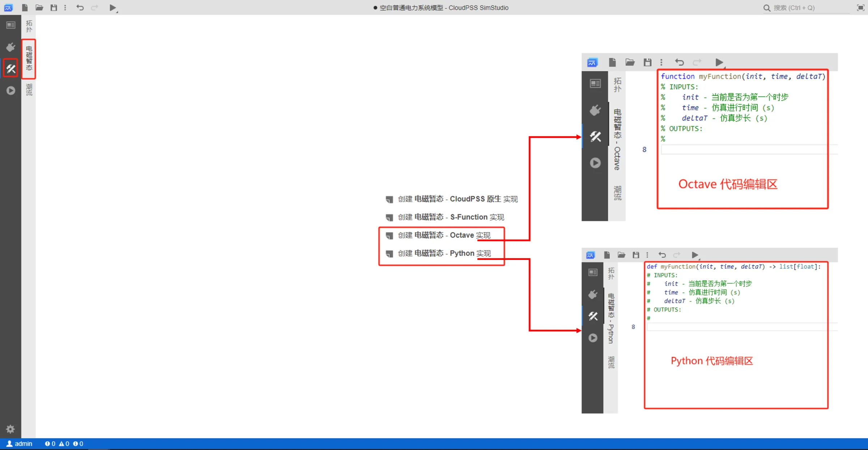Click the undo arrow in the Python inset toolbar
Viewport: 868px width, 450px height.
pos(662,255)
